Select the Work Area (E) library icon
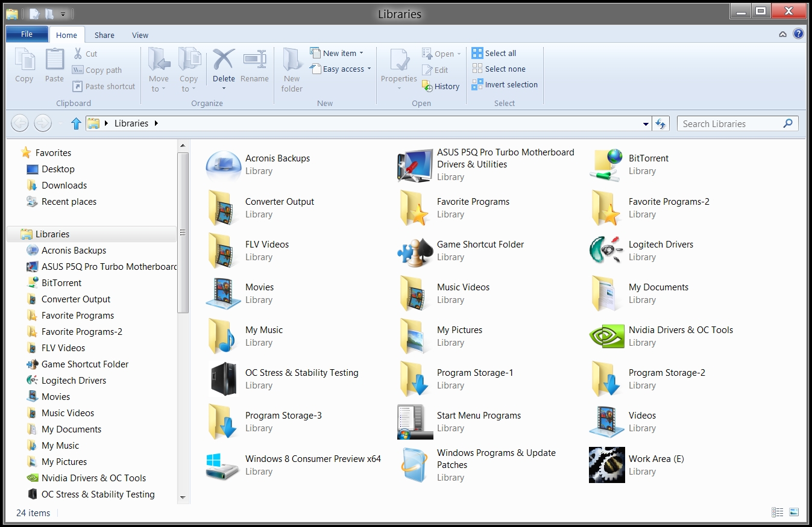 coord(607,465)
